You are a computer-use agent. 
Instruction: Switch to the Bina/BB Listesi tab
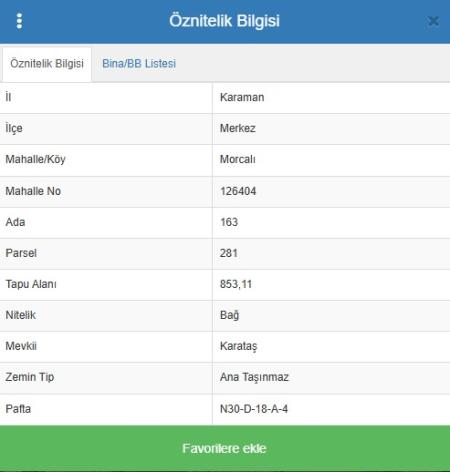(139, 63)
